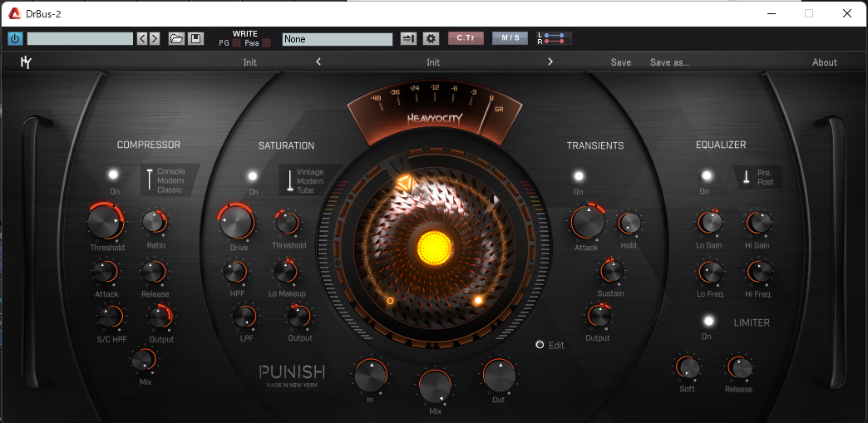
Task: Click the filled glowing range marker dot
Action: pyautogui.click(x=478, y=300)
